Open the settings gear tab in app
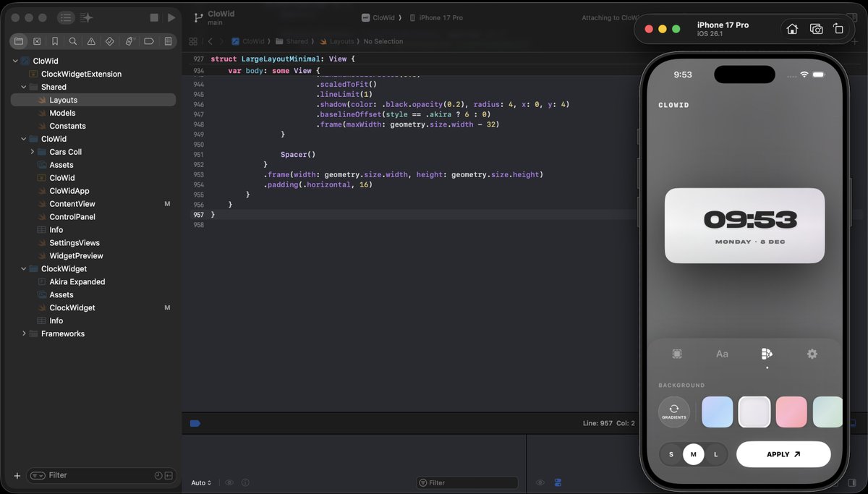868x494 pixels. (812, 354)
